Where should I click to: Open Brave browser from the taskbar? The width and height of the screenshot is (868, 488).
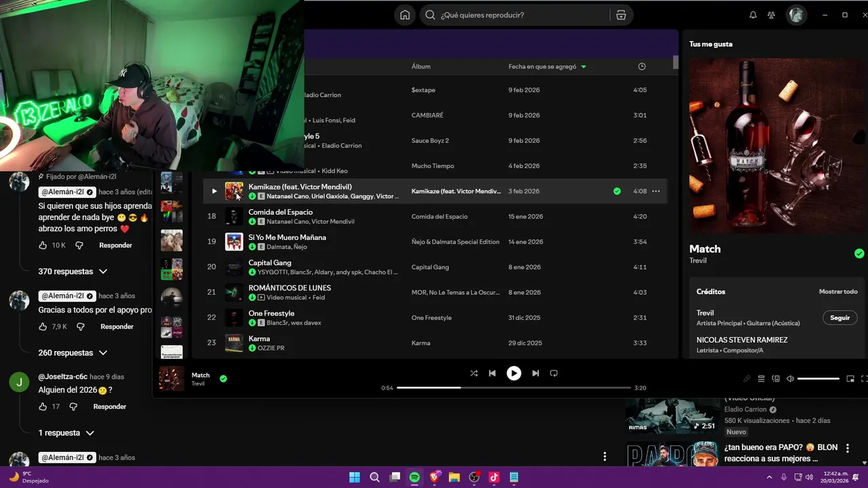click(x=434, y=477)
